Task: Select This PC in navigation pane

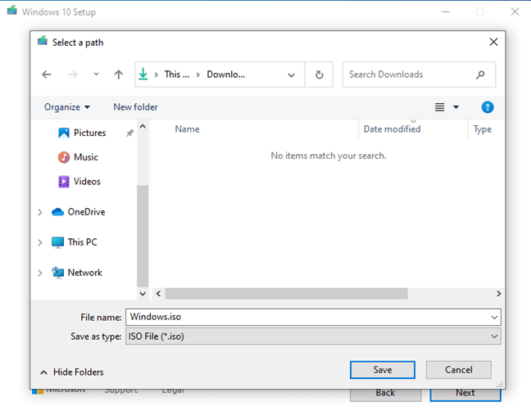Action: pos(75,242)
